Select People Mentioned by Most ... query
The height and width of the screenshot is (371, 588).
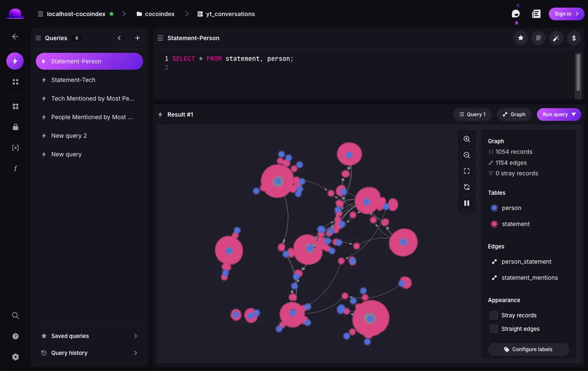click(x=89, y=117)
